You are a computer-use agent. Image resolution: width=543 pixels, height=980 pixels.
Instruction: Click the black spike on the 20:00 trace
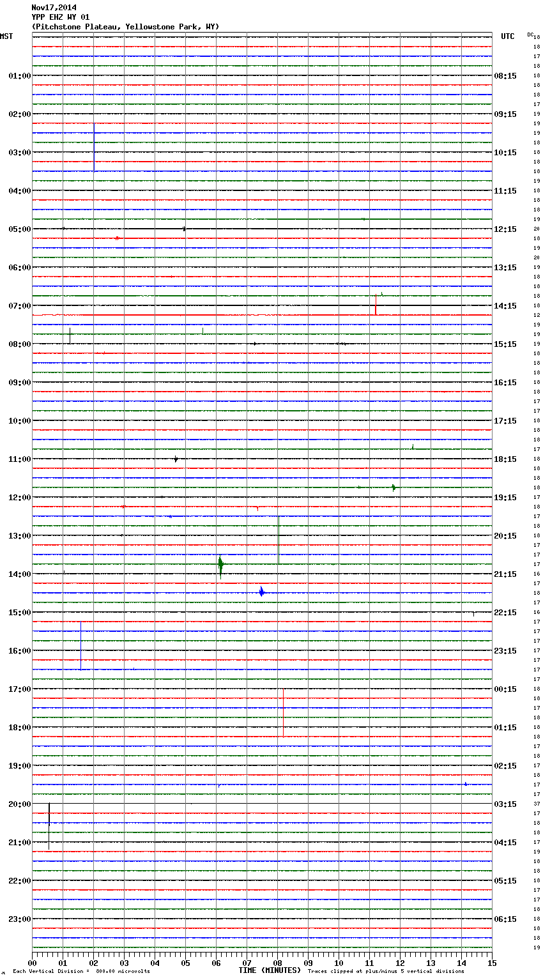click(x=49, y=826)
